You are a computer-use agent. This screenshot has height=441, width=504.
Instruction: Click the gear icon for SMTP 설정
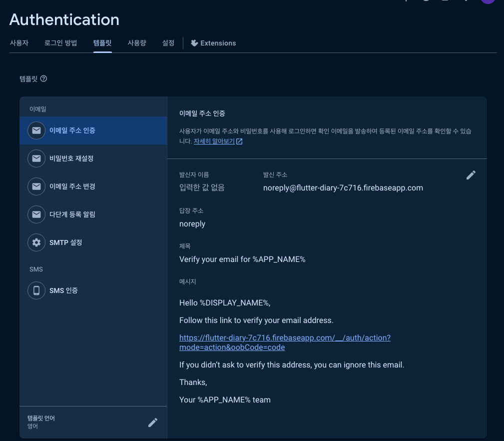pyautogui.click(x=36, y=242)
